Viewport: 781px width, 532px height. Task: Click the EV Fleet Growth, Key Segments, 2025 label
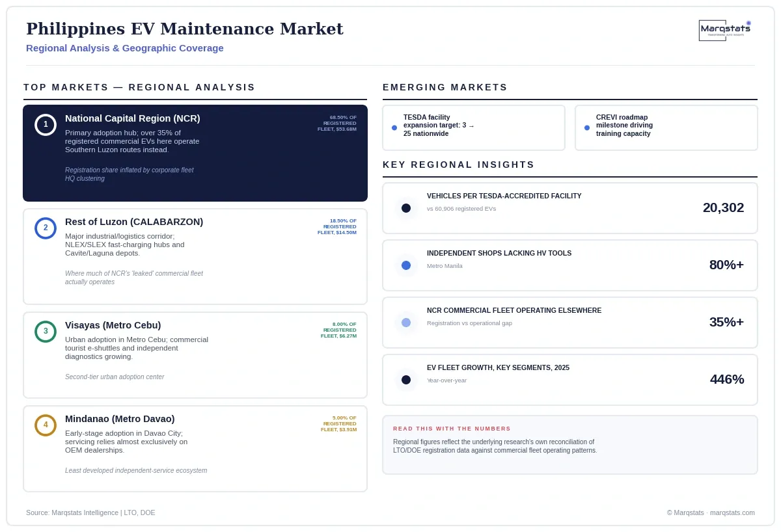pyautogui.click(x=498, y=367)
